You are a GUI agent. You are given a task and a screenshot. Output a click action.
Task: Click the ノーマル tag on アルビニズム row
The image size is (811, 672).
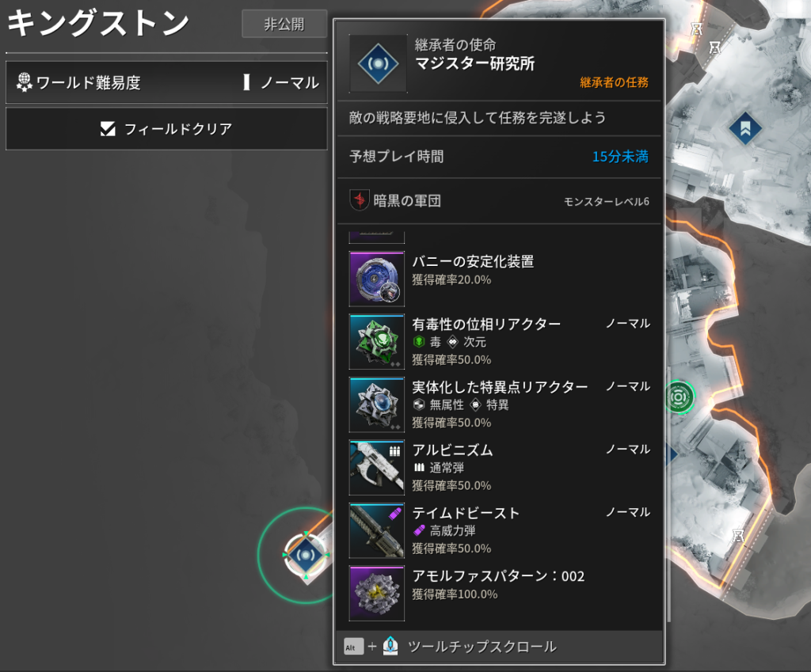(x=628, y=450)
